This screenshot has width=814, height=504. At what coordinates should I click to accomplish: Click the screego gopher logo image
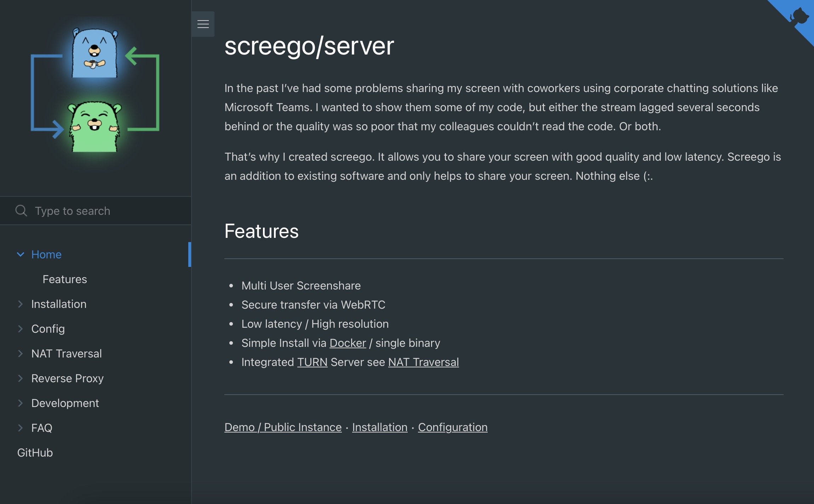point(95,90)
